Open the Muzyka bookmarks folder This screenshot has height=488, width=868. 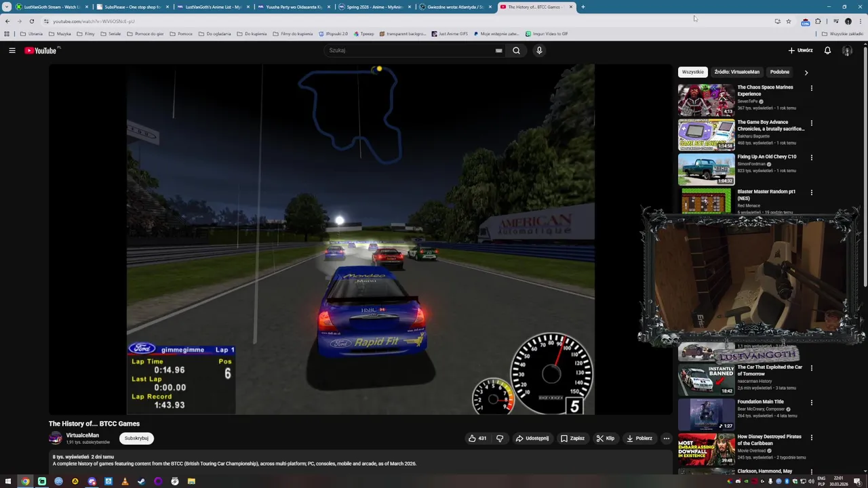(x=60, y=34)
